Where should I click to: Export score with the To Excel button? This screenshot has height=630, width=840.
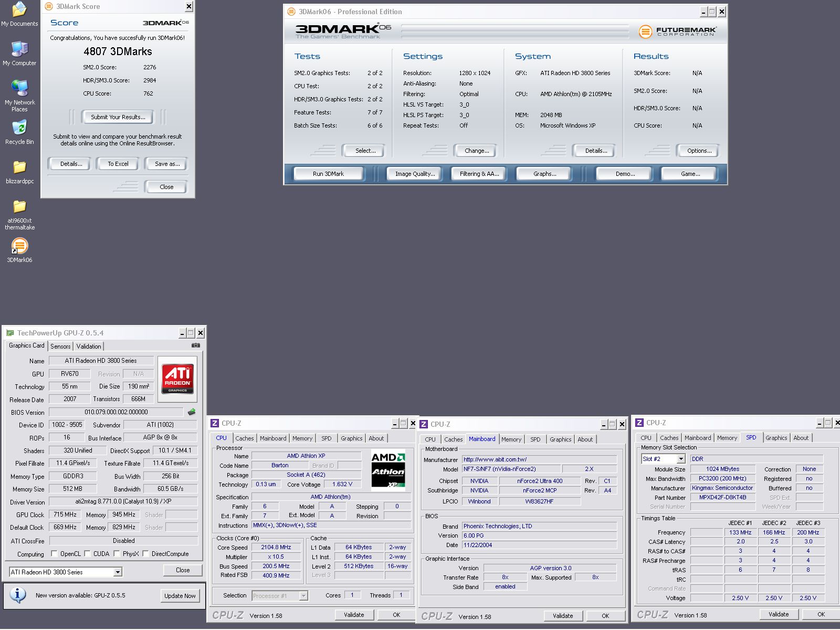(118, 164)
